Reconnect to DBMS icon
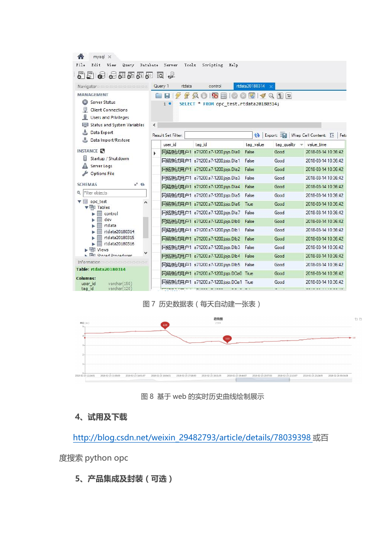The height and width of the screenshot is (554, 392). tap(171, 75)
